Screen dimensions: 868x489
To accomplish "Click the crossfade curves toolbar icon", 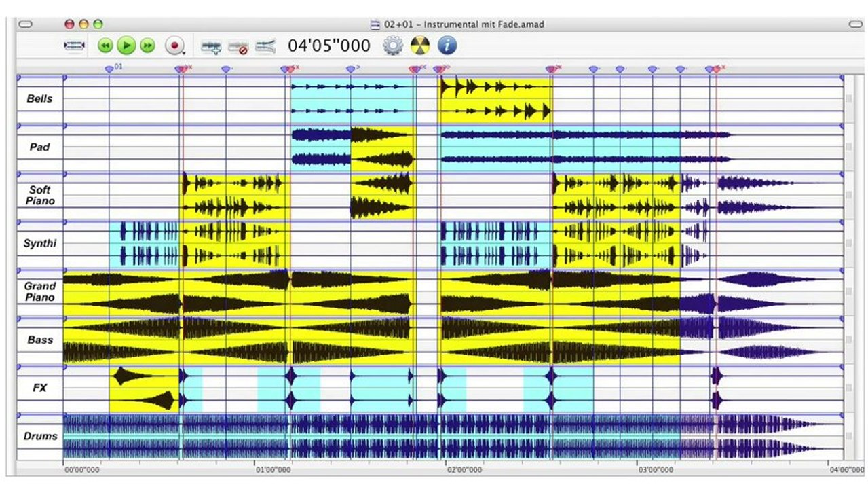I will click(266, 46).
